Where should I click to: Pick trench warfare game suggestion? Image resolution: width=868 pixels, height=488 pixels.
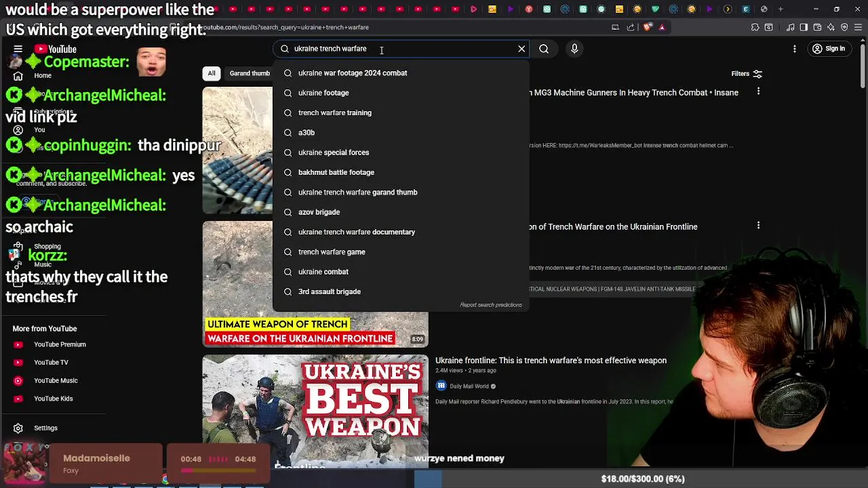coord(401,251)
